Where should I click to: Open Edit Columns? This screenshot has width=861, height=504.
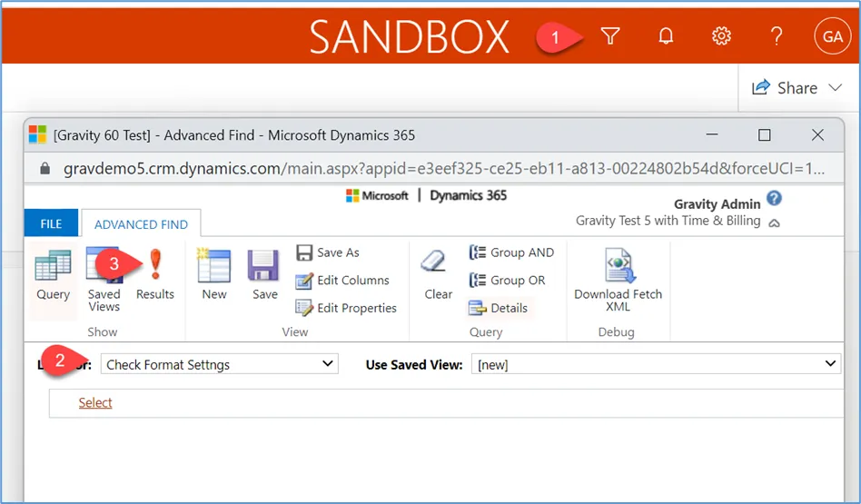click(x=342, y=281)
